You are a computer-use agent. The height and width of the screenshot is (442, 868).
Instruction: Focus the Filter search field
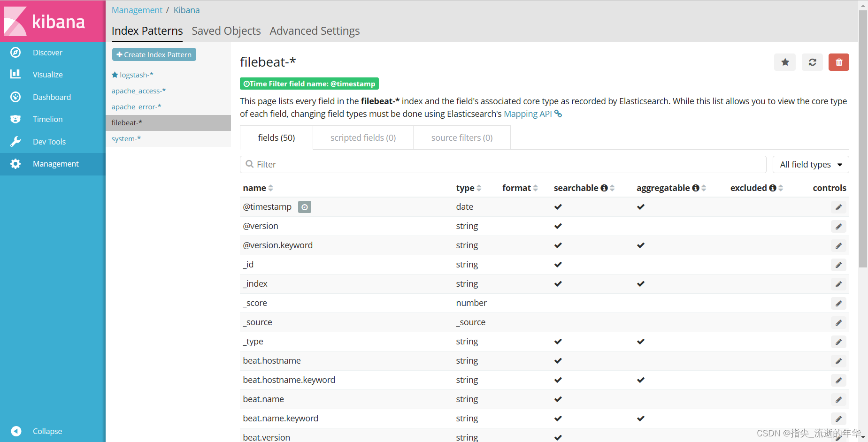tap(503, 164)
